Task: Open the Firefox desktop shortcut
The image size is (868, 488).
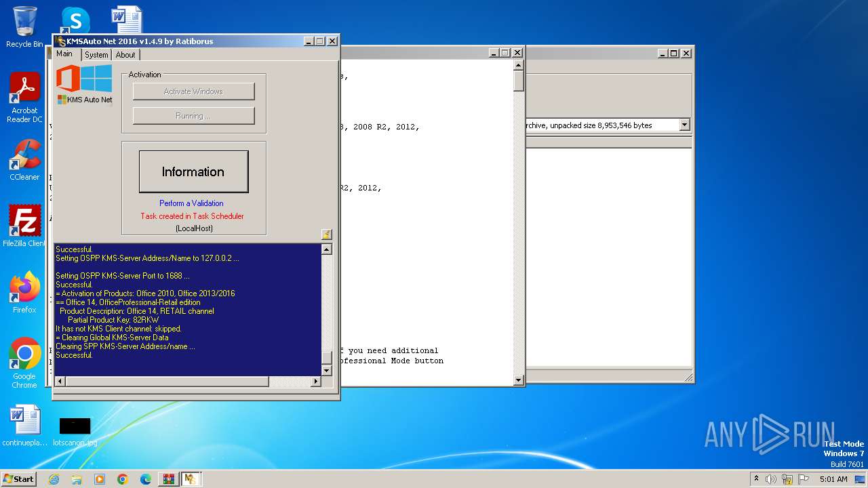Action: point(24,293)
